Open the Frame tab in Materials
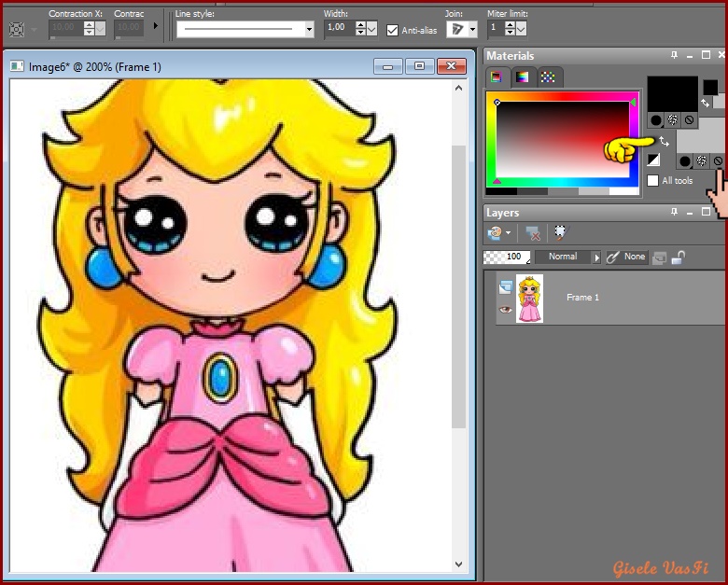The width and height of the screenshot is (728, 585). (x=497, y=77)
